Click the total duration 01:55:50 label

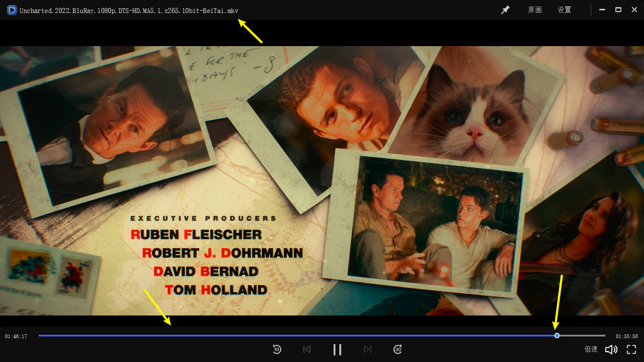[627, 336]
